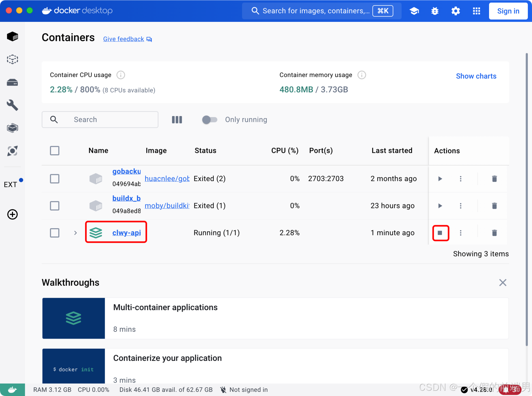The width and height of the screenshot is (532, 396).
Task: Click the vertical scrollbar
Action: point(527,199)
